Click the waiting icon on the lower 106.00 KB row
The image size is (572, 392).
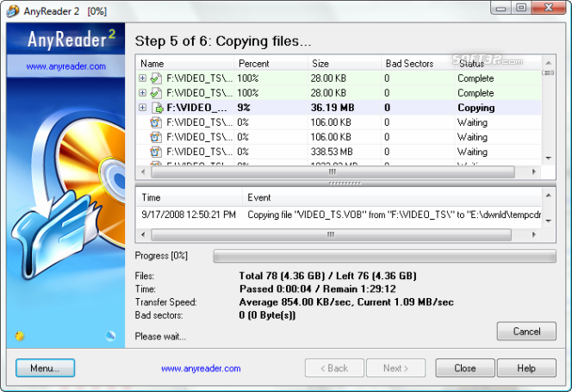[x=156, y=137]
